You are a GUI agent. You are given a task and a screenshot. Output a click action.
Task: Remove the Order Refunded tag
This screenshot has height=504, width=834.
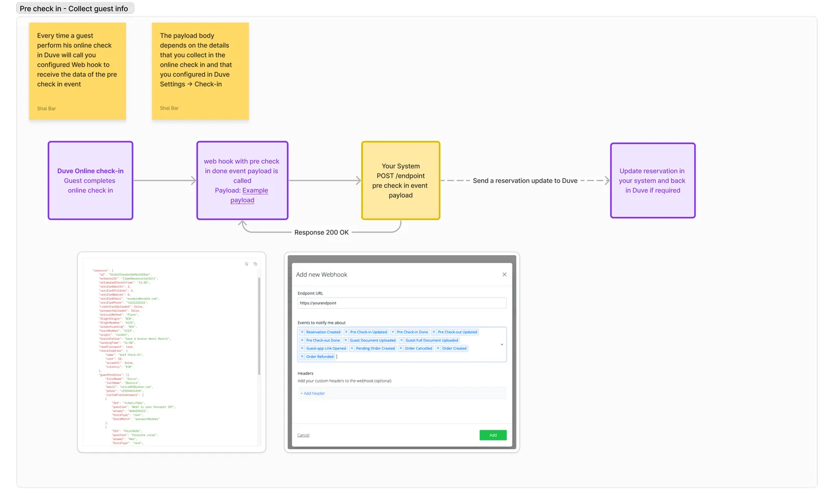pyautogui.click(x=302, y=357)
